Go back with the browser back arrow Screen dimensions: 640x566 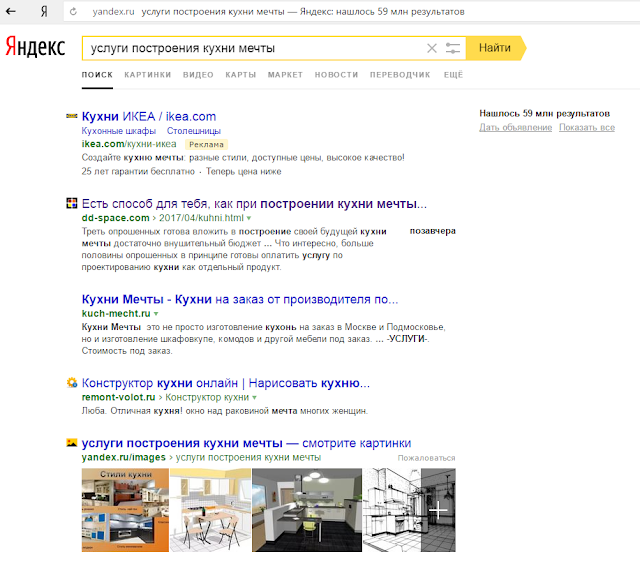tap(11, 11)
